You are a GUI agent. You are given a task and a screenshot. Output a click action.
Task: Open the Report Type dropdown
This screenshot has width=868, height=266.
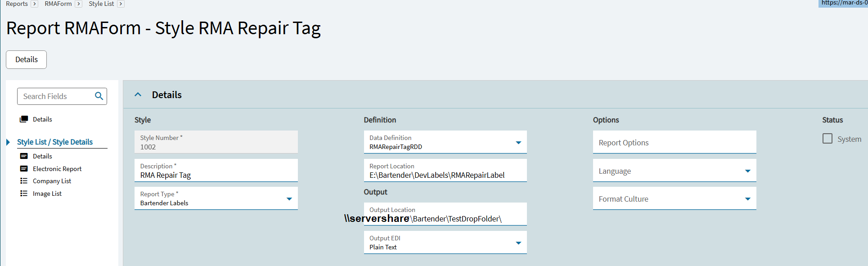pos(289,199)
